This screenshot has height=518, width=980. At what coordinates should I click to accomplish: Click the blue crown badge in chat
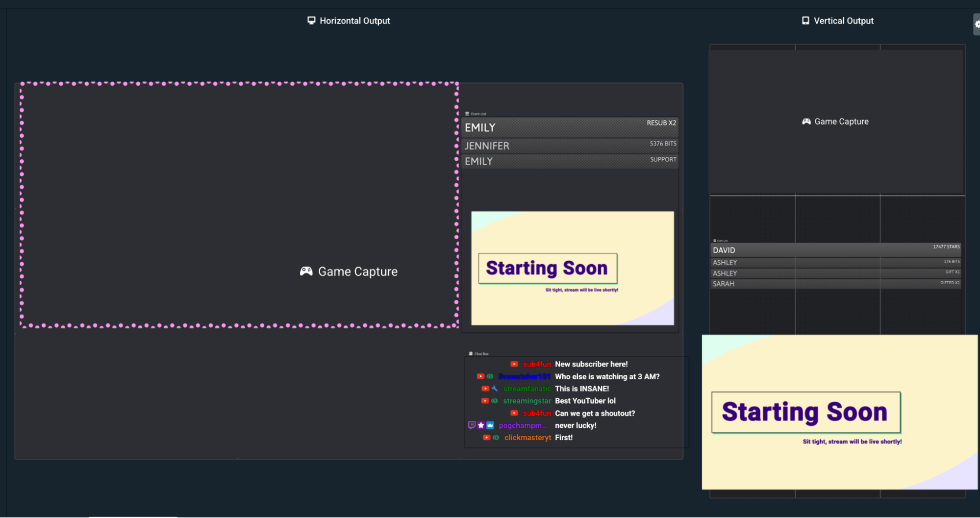coord(490,425)
